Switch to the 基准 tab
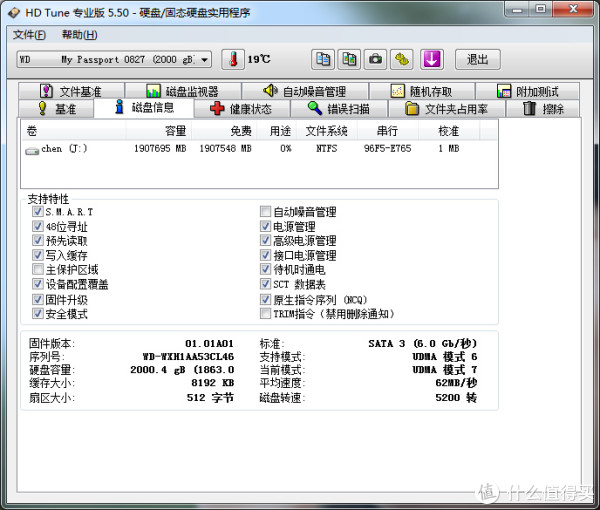This screenshot has width=600, height=510. [x=57, y=109]
